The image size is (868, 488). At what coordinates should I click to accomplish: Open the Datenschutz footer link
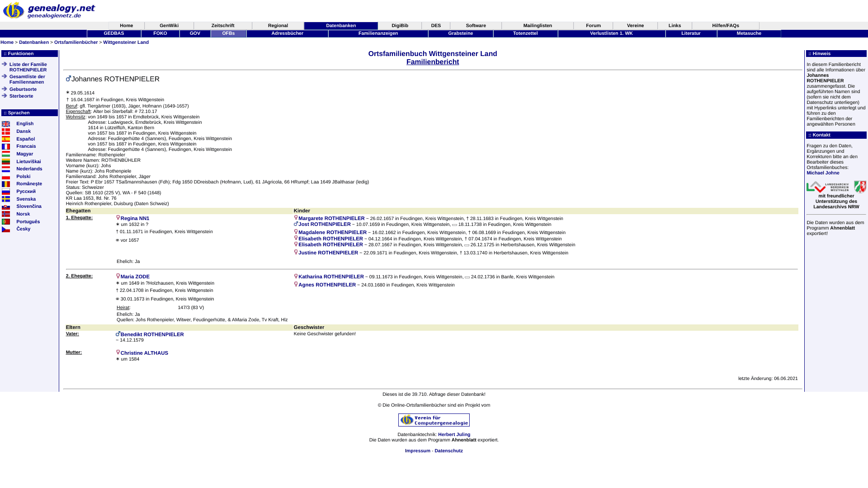click(x=448, y=451)
